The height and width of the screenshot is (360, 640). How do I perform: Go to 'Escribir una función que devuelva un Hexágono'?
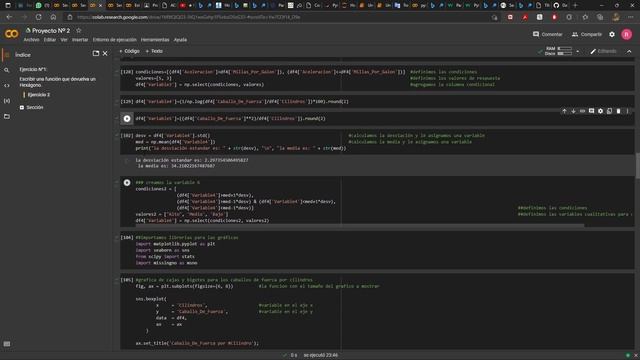(58, 82)
